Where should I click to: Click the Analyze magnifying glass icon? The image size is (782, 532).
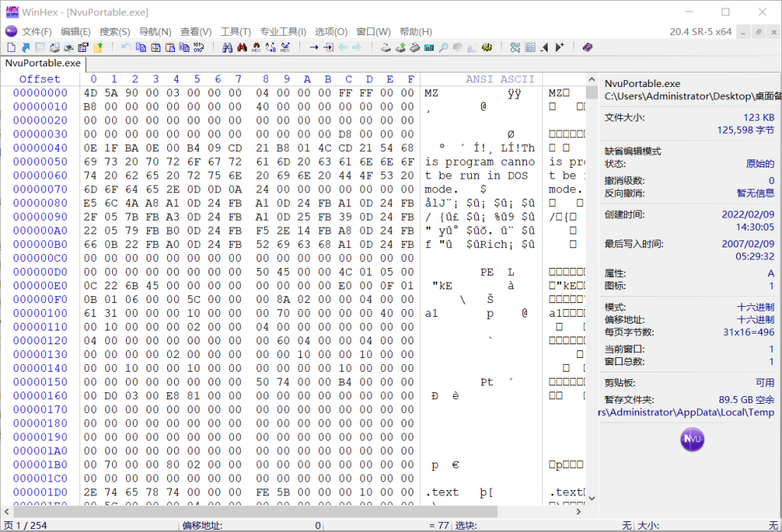444,47
